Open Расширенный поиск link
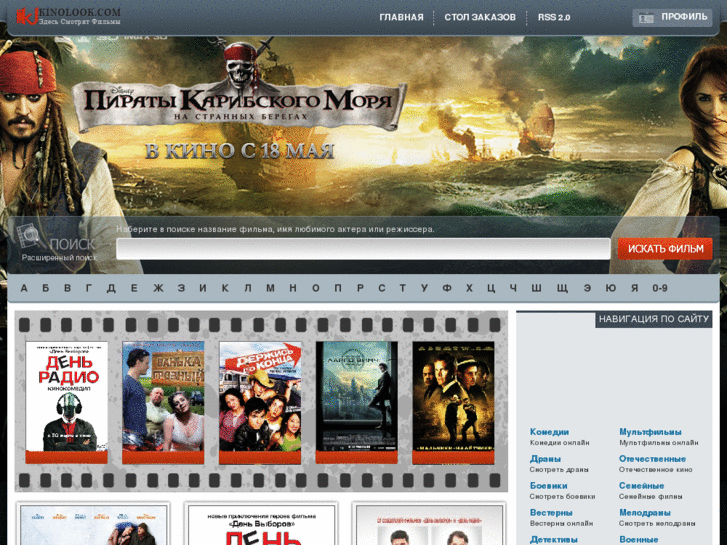 (59, 258)
